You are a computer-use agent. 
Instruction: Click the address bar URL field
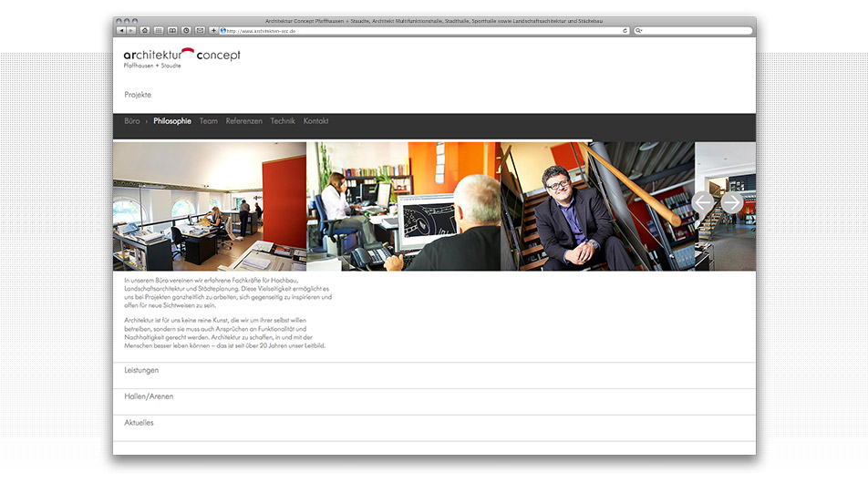tap(410, 30)
